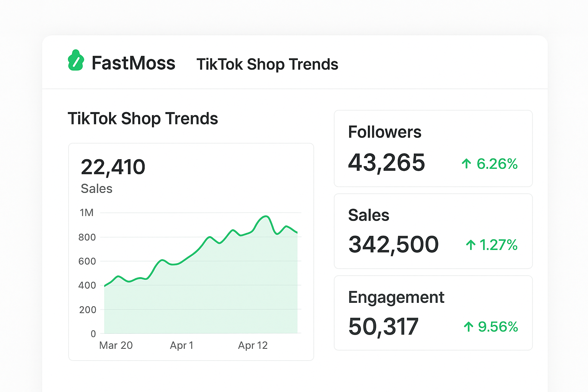This screenshot has width=588, height=392.
Task: Click the Engagement up arrow icon
Action: [468, 327]
